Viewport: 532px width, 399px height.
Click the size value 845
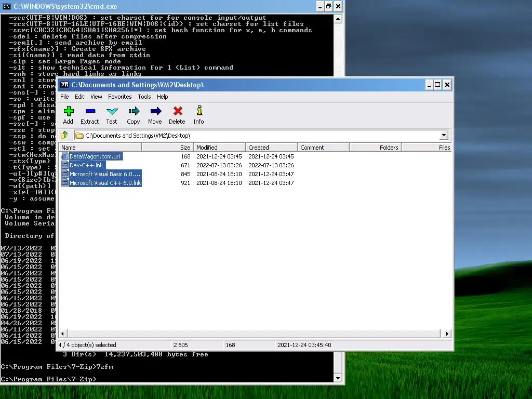[185, 174]
